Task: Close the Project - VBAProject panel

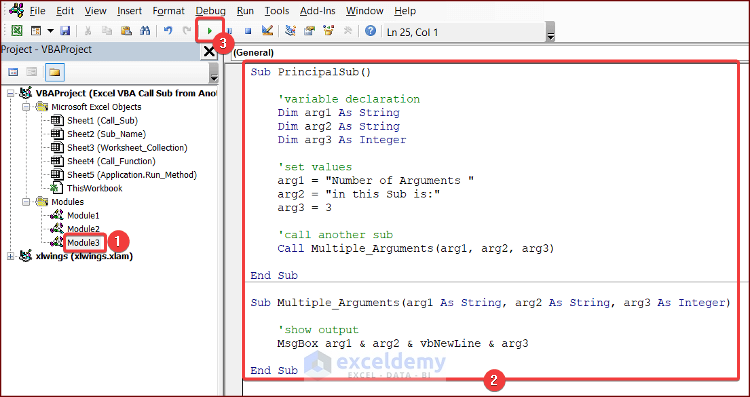Action: (209, 52)
